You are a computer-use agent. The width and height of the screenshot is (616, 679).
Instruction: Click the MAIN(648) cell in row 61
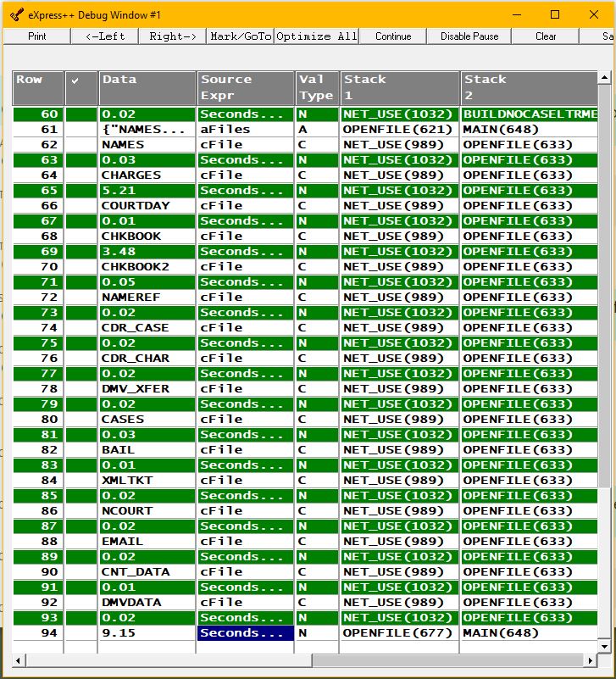(x=529, y=130)
